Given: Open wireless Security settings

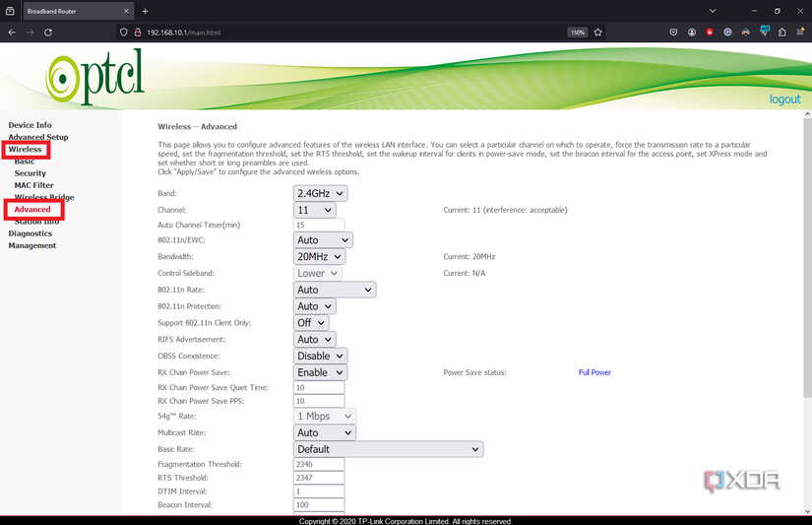Looking at the screenshot, I should pyautogui.click(x=31, y=173).
